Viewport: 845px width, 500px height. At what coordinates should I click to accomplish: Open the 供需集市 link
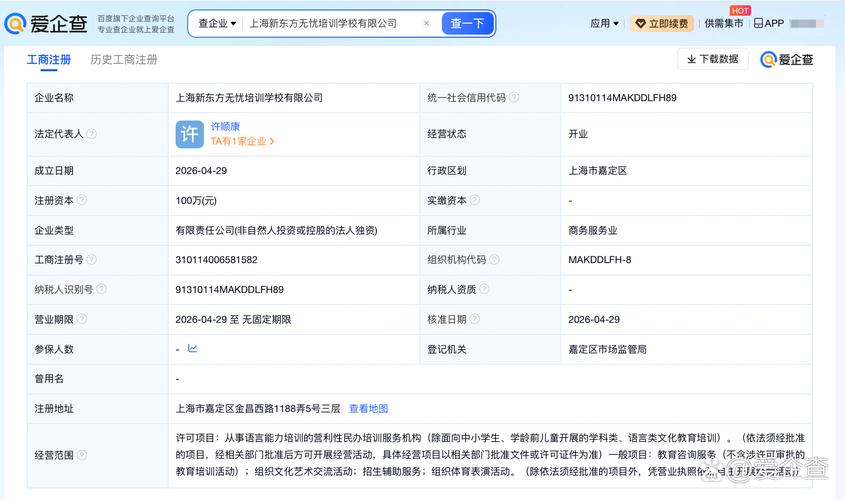tap(724, 24)
